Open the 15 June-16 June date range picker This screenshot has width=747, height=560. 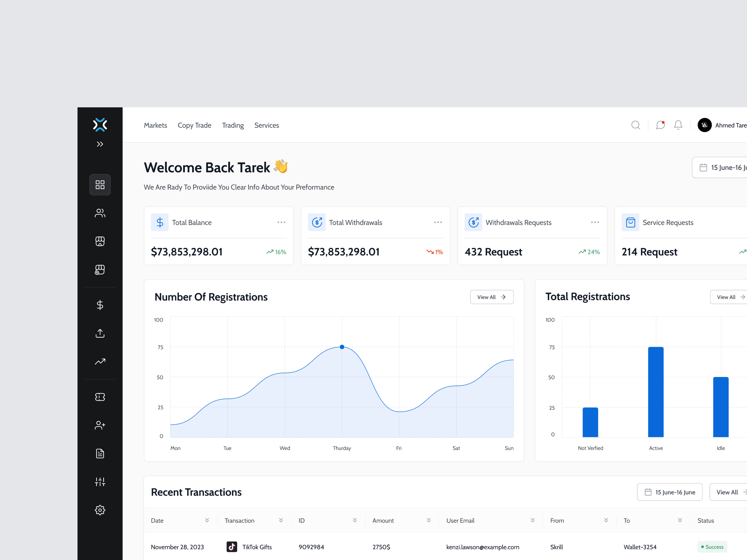[x=670, y=492]
